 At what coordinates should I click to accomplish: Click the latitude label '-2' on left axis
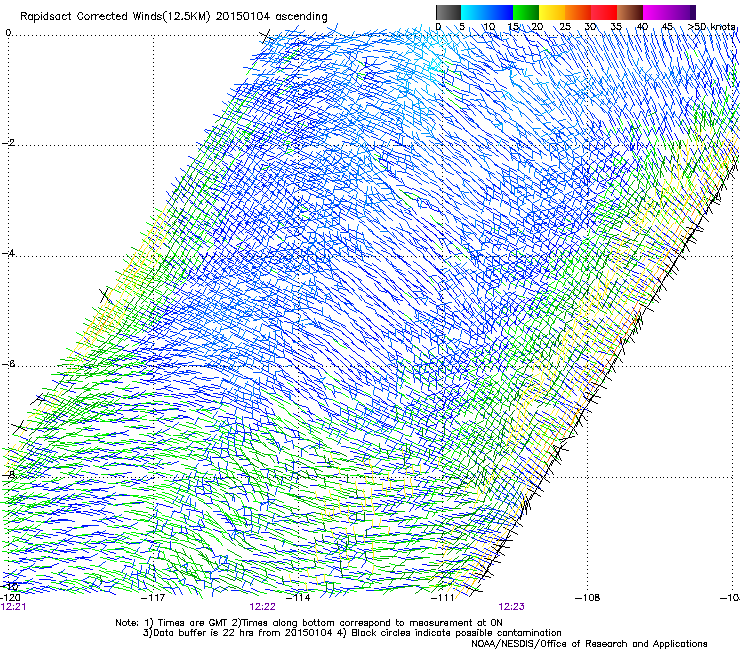8,143
